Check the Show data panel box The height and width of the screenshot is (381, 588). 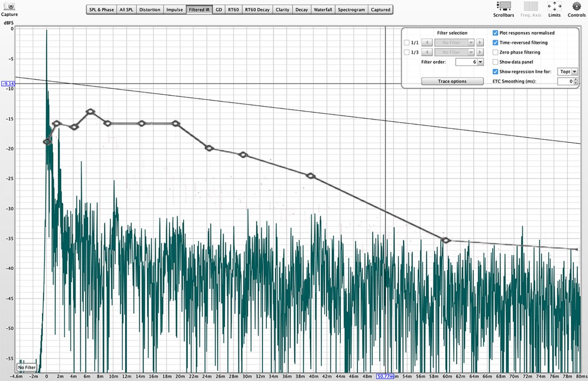click(495, 62)
